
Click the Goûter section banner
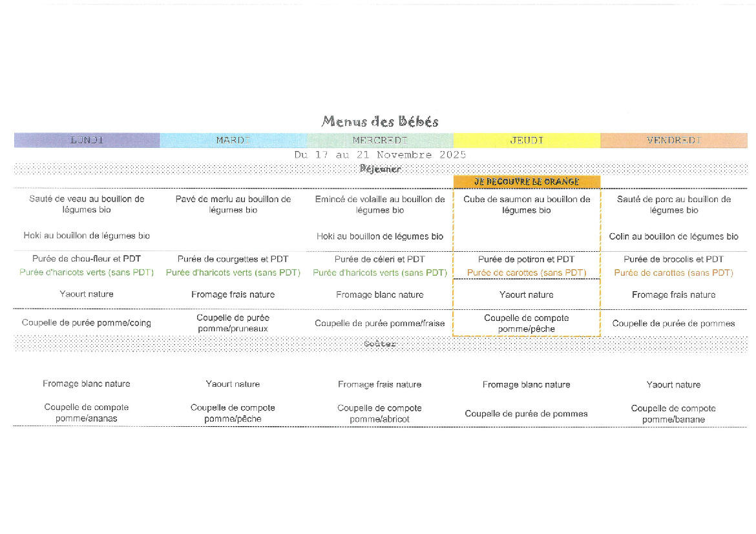[x=380, y=344]
